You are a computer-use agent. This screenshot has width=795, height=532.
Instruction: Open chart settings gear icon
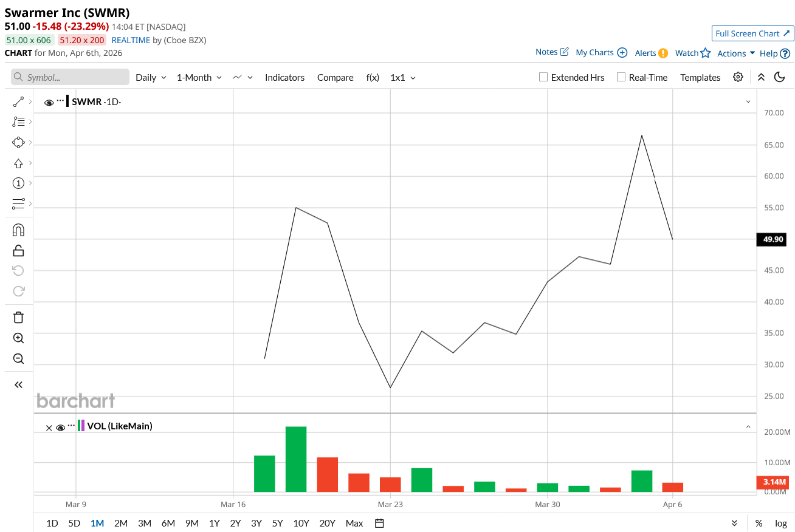click(738, 77)
